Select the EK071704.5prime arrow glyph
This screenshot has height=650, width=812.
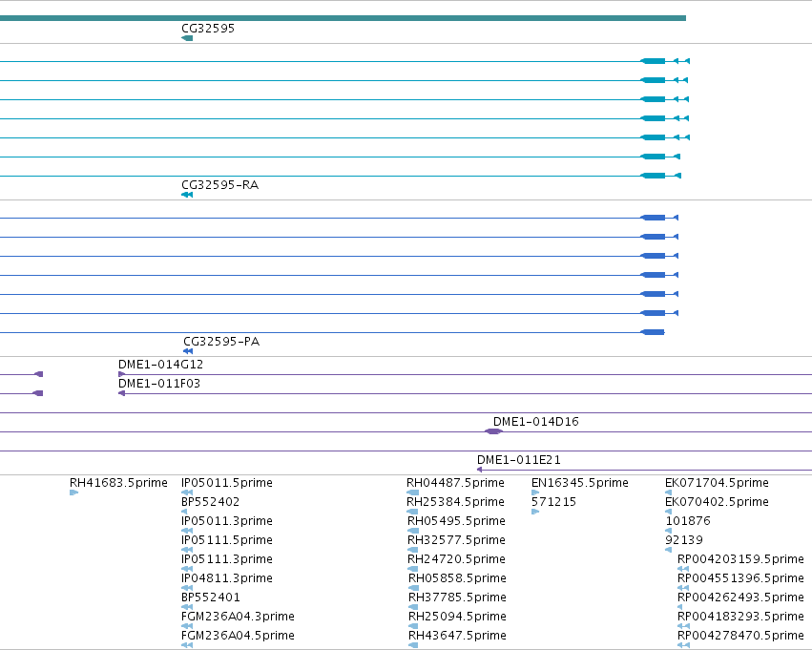pyautogui.click(x=669, y=493)
